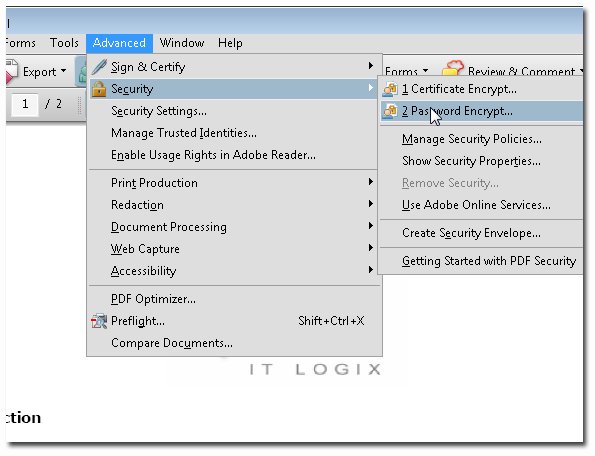This screenshot has height=456, width=595.
Task: Choose 1 Certificate Encrypt...
Action: click(x=482, y=89)
